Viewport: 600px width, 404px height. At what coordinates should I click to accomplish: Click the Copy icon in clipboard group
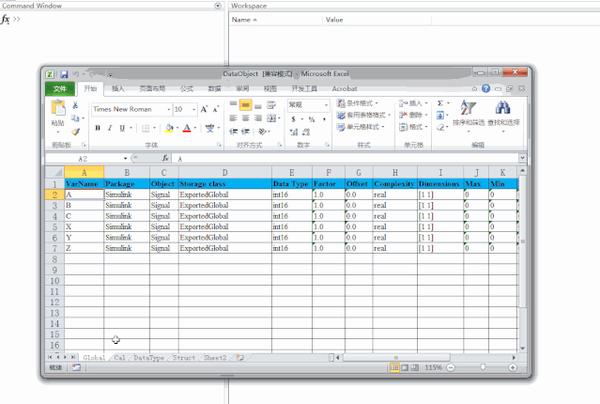(76, 118)
